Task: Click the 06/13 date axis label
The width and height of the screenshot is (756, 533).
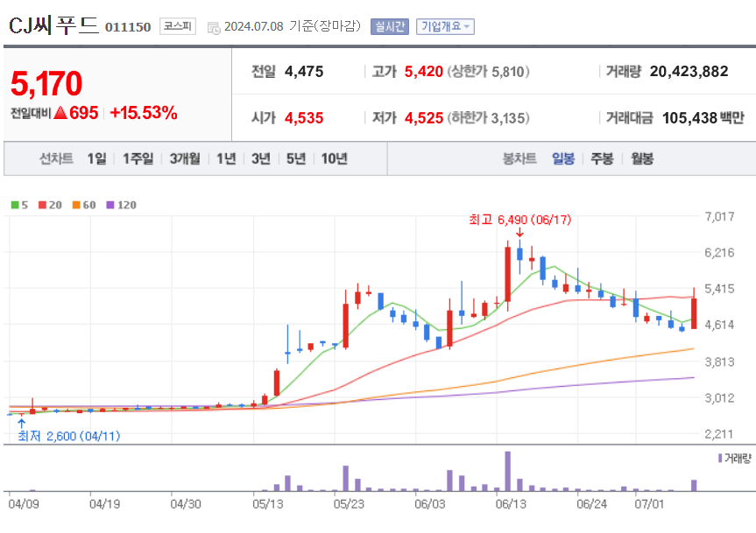Action: (511, 504)
